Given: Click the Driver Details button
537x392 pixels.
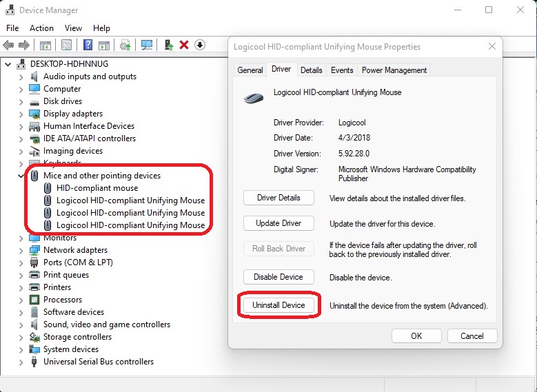Looking at the screenshot, I should pyautogui.click(x=278, y=198).
